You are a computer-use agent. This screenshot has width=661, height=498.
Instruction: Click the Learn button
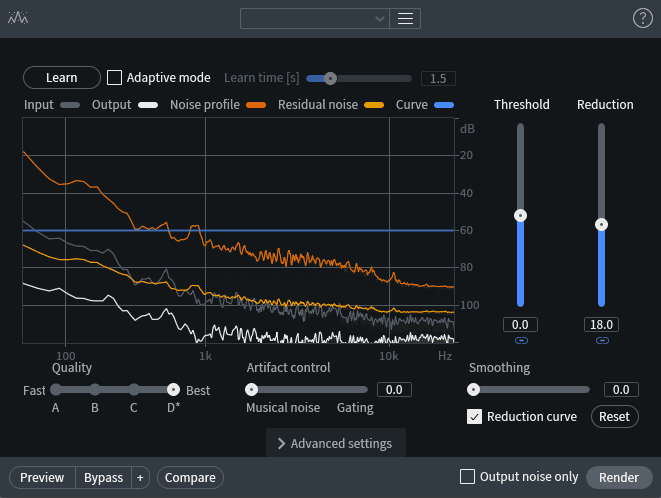[x=62, y=78]
